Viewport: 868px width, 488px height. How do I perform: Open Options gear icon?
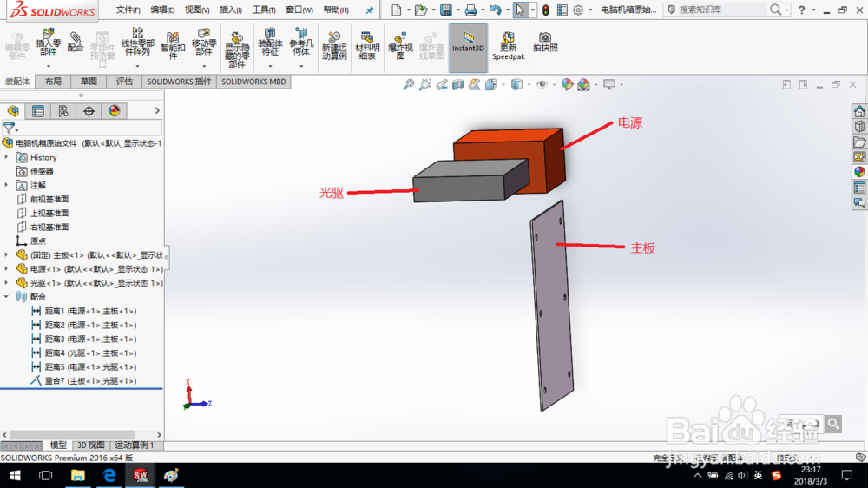[578, 10]
